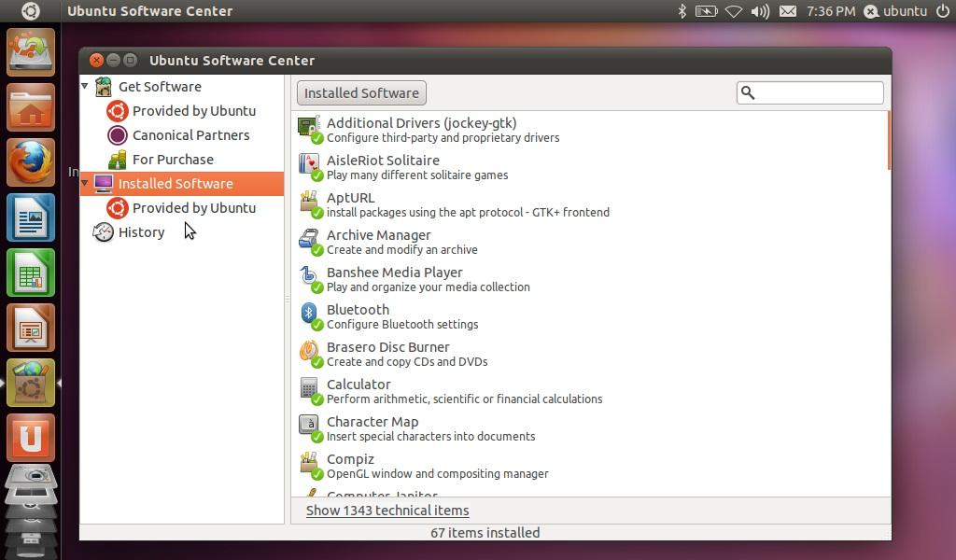Open Ubuntu One from the dock

pyautogui.click(x=31, y=438)
